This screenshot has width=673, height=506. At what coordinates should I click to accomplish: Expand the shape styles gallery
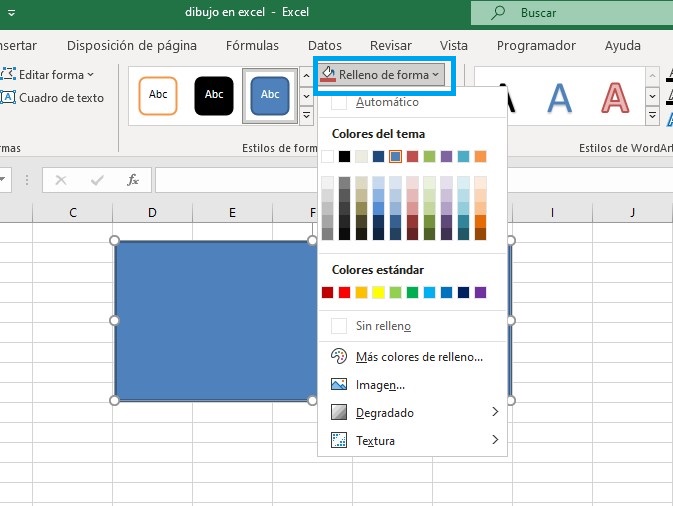tap(306, 115)
